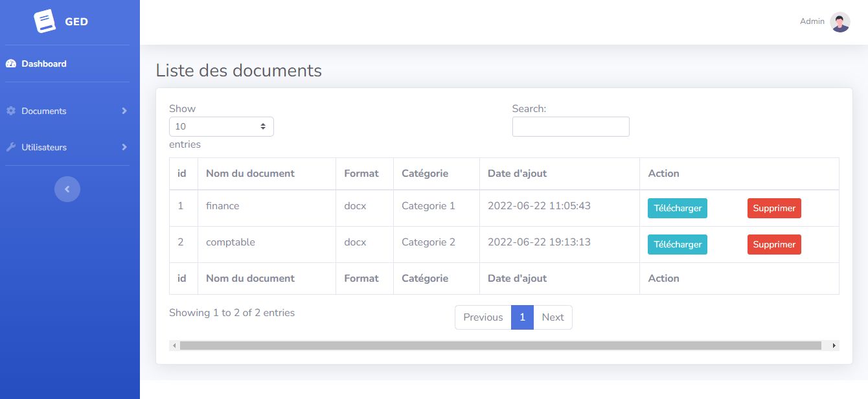Open the Dashboard menu item

[43, 63]
